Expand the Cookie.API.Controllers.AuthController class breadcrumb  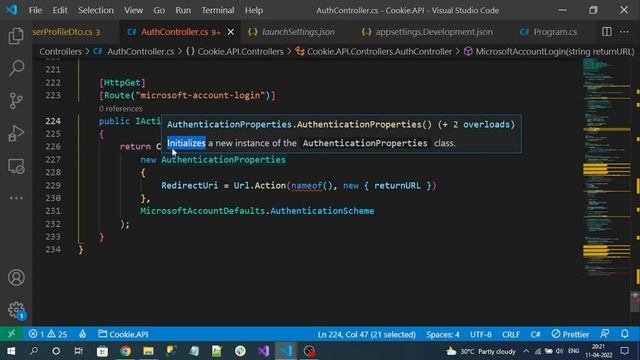374,51
